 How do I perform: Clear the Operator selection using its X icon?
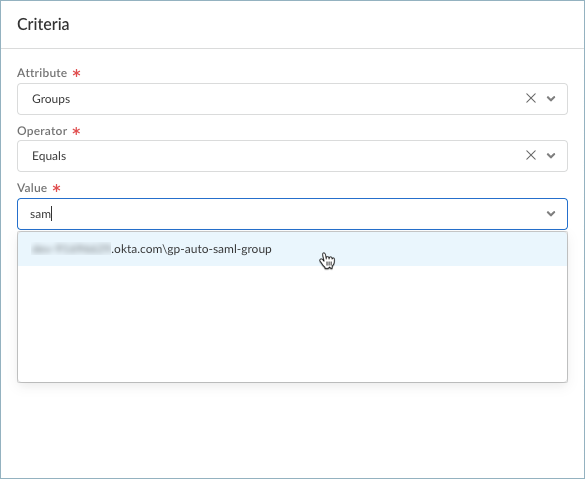pyautogui.click(x=531, y=155)
